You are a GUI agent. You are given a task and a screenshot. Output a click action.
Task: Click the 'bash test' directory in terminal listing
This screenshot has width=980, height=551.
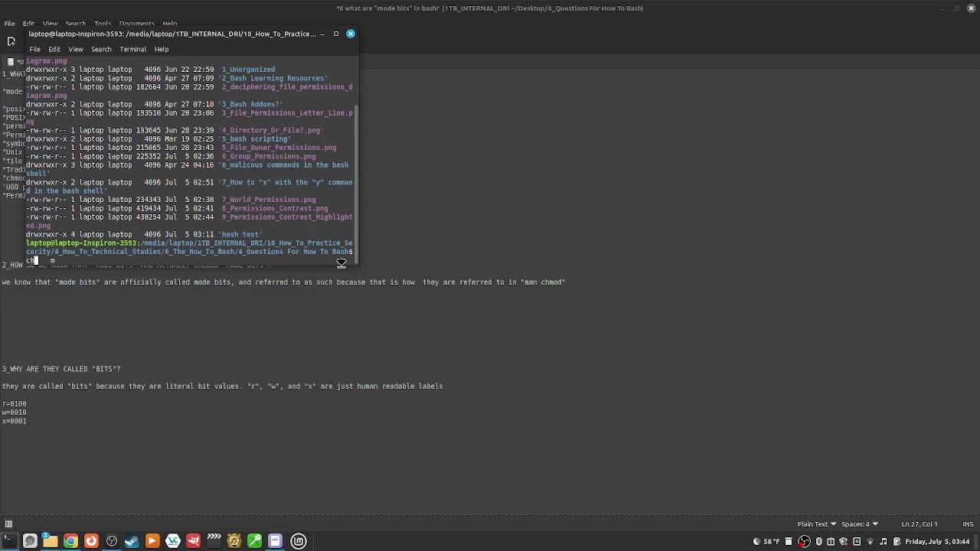pyautogui.click(x=241, y=234)
